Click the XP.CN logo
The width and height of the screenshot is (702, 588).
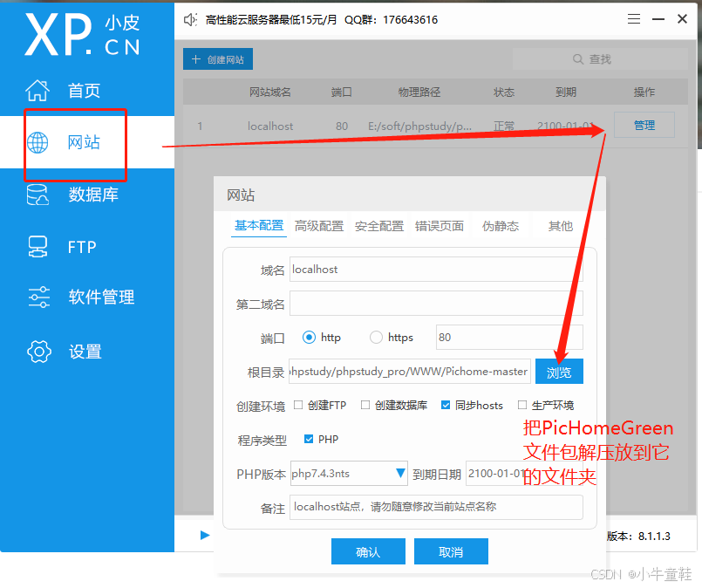click(82, 34)
